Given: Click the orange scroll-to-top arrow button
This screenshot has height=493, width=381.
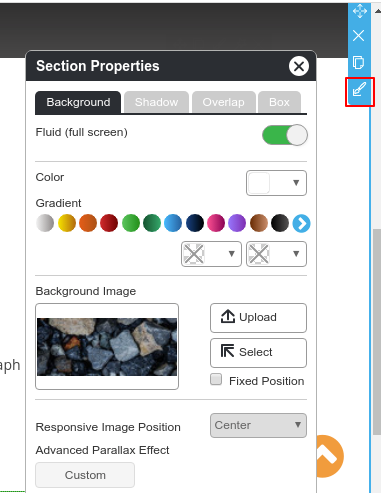Looking at the screenshot, I should point(330,456).
